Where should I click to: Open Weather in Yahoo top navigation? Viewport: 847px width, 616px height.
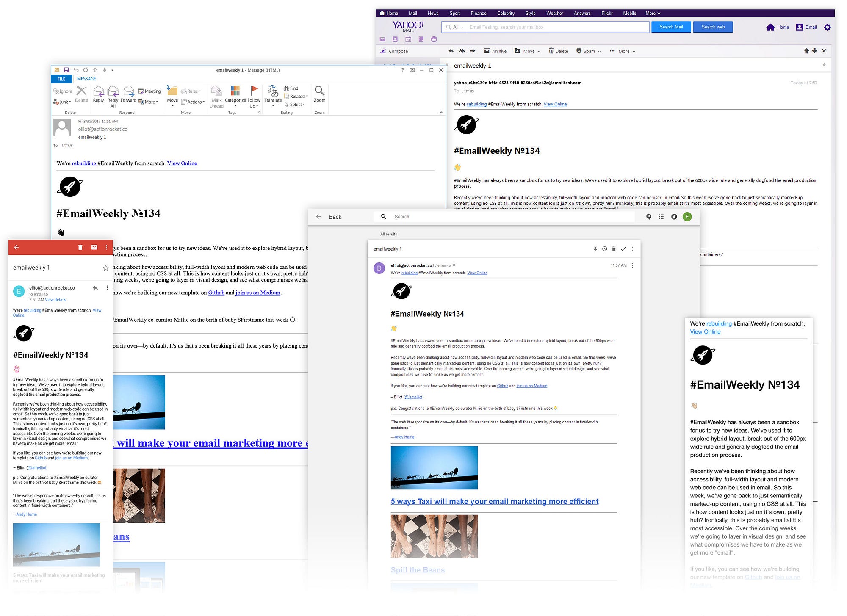555,13
